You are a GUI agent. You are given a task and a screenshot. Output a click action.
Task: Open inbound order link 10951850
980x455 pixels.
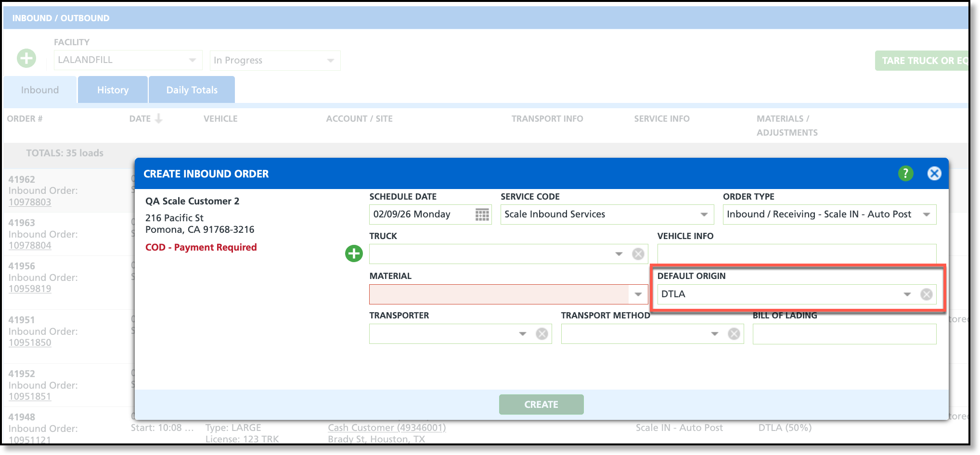point(30,342)
